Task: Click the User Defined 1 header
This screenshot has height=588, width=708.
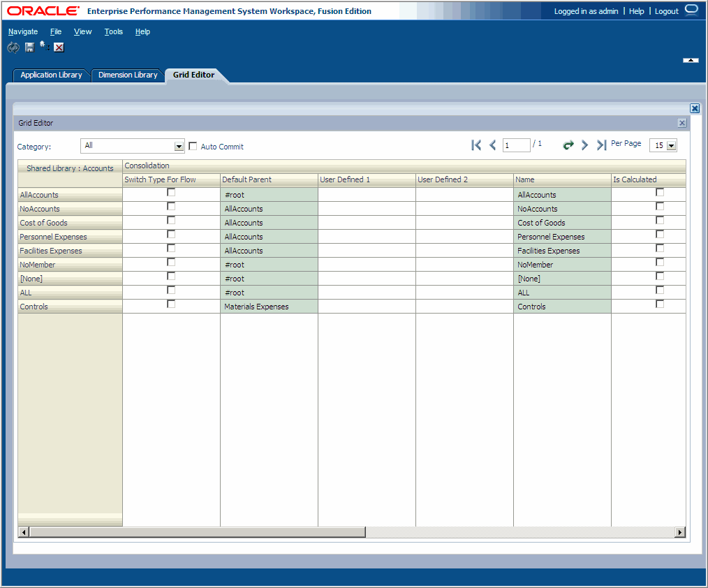Action: coord(367,179)
